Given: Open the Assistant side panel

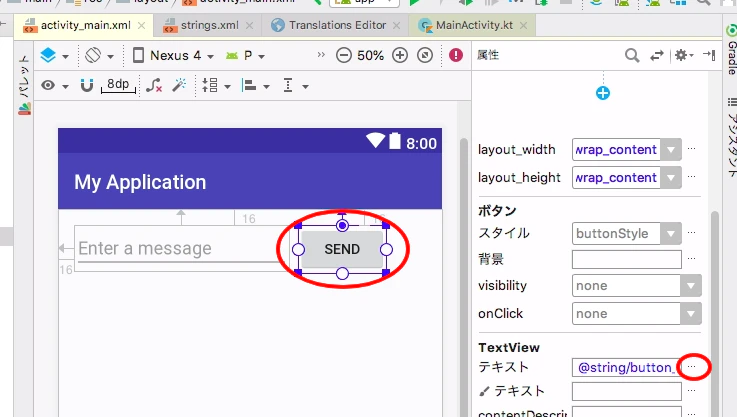Looking at the screenshot, I should [731, 137].
